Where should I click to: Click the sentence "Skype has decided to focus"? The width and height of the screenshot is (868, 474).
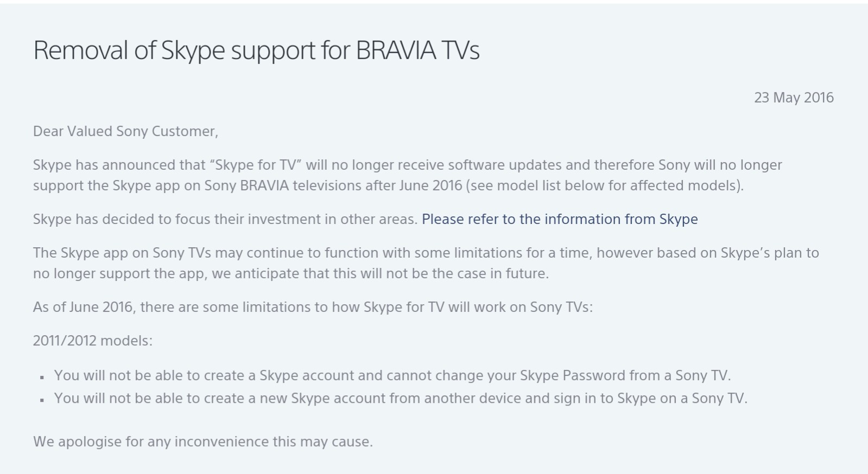click(x=225, y=219)
